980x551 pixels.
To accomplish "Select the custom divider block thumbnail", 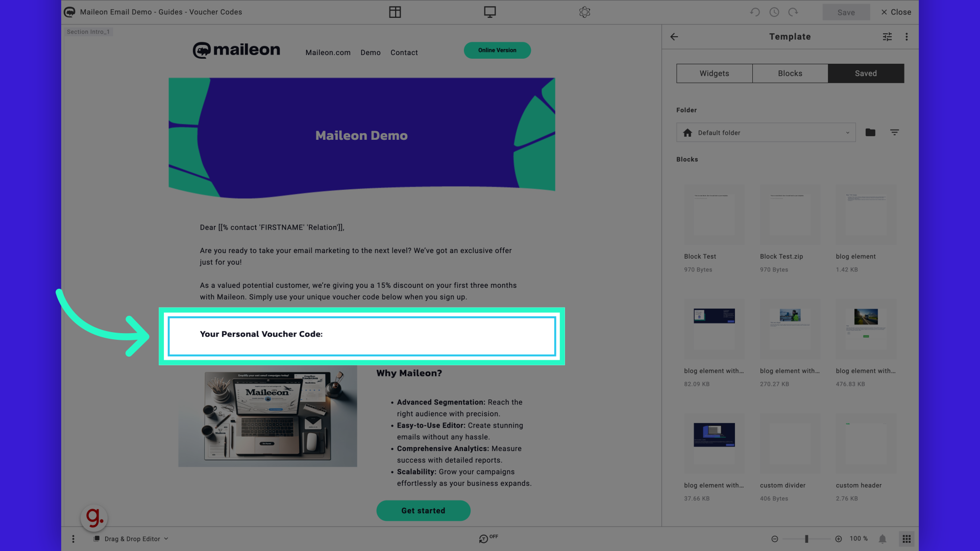I will [790, 443].
